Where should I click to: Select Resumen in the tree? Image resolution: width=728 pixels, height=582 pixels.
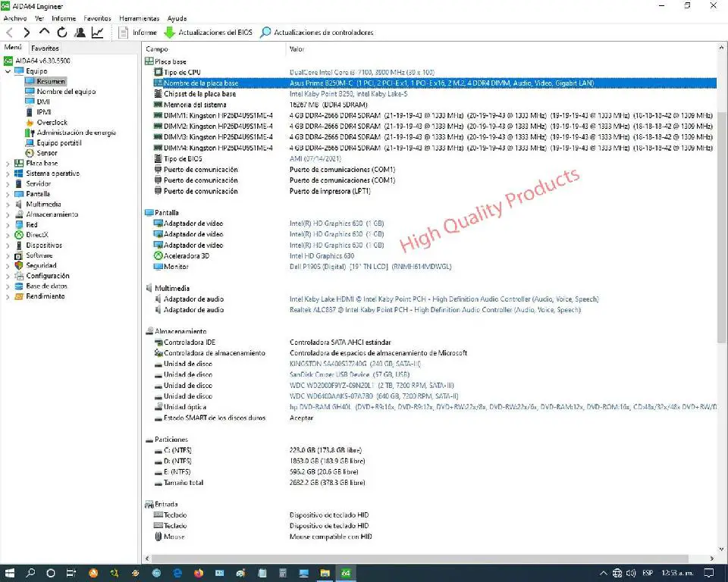[x=51, y=81]
